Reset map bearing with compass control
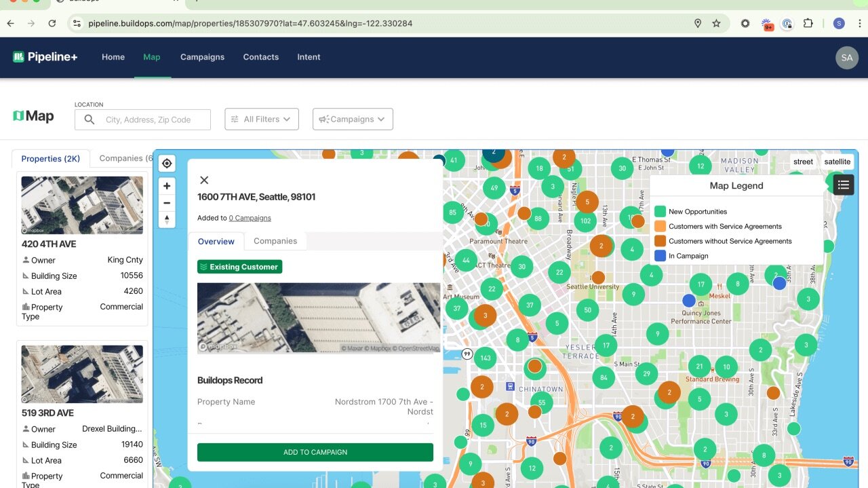The width and height of the screenshot is (868, 488). tap(167, 219)
